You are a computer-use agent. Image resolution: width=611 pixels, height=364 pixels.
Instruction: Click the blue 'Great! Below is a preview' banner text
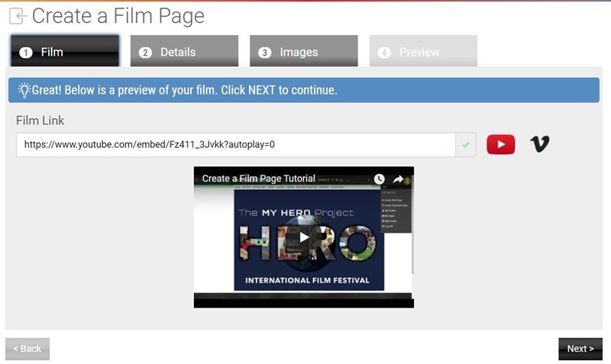(x=184, y=90)
